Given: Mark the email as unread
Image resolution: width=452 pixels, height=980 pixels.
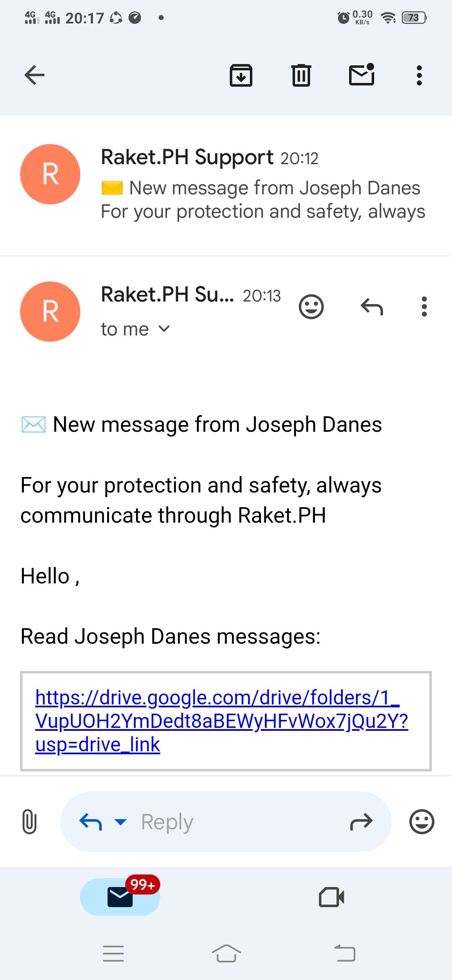Looking at the screenshot, I should (362, 75).
